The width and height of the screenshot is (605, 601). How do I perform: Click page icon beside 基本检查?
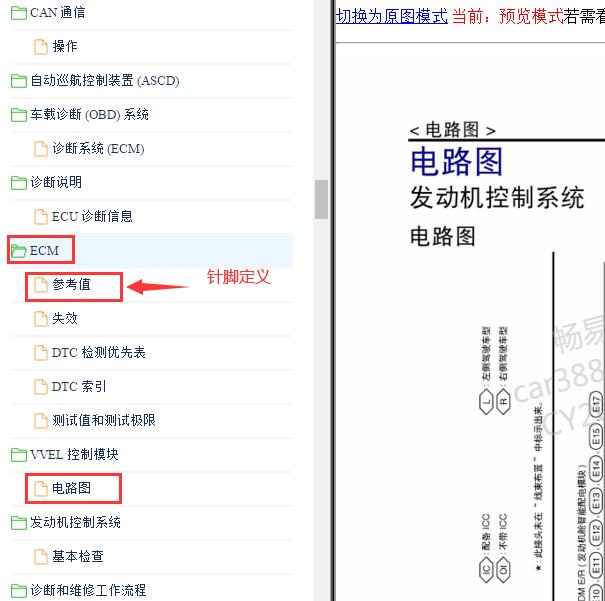click(x=41, y=557)
